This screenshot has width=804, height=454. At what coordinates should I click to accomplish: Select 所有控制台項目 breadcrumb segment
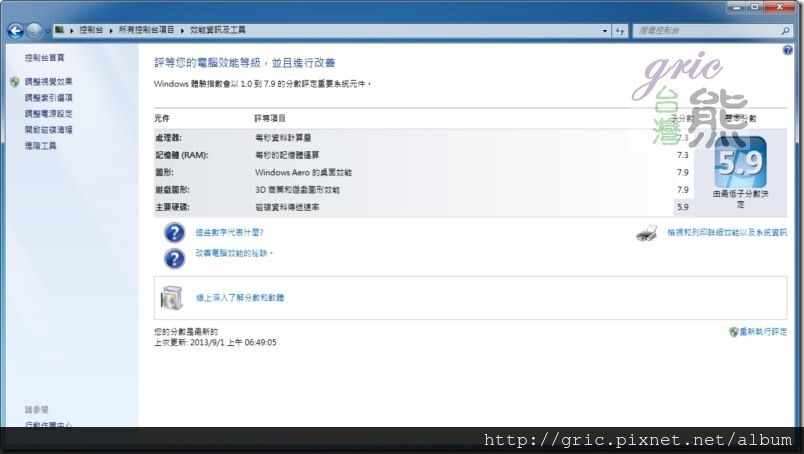pyautogui.click(x=147, y=30)
